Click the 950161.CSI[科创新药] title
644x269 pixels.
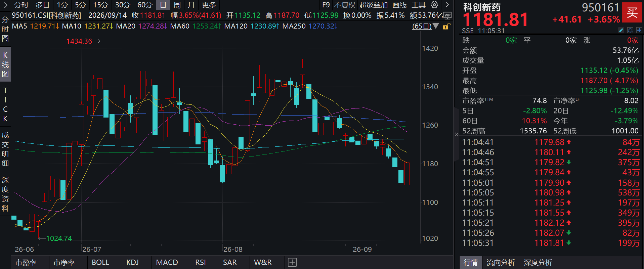click(46, 15)
